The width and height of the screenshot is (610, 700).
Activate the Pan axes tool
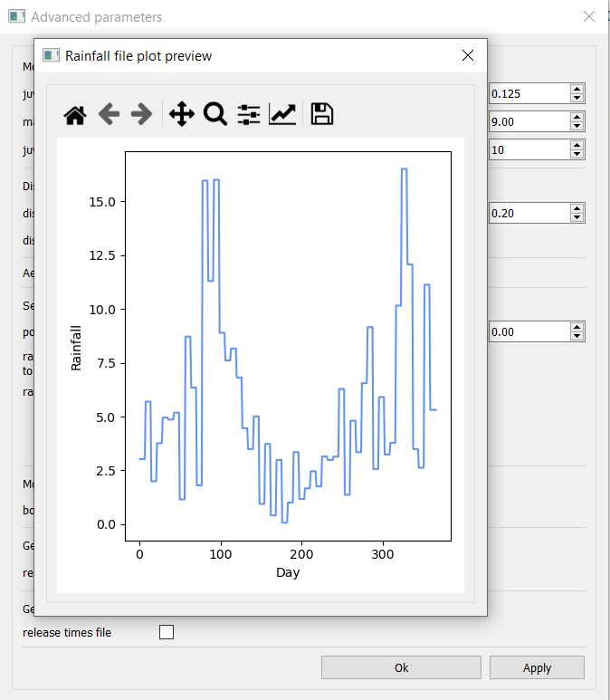click(x=181, y=114)
